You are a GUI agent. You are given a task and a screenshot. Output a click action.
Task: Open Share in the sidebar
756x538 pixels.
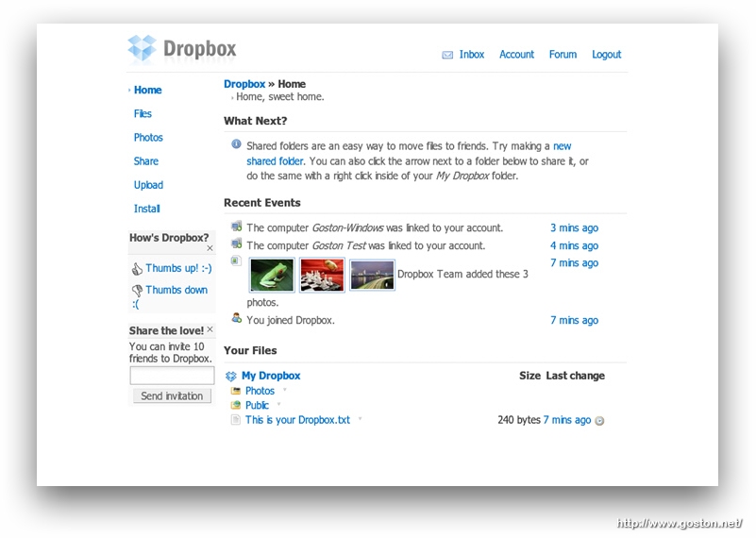tap(146, 161)
